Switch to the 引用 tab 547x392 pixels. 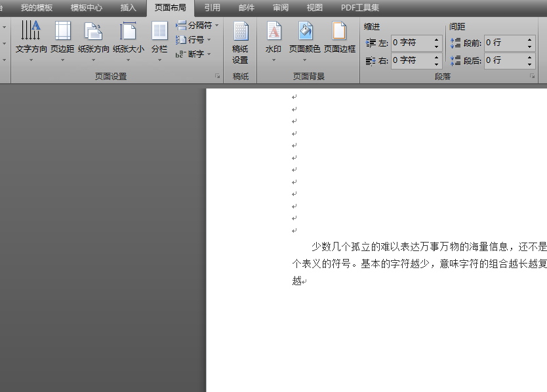tap(212, 8)
